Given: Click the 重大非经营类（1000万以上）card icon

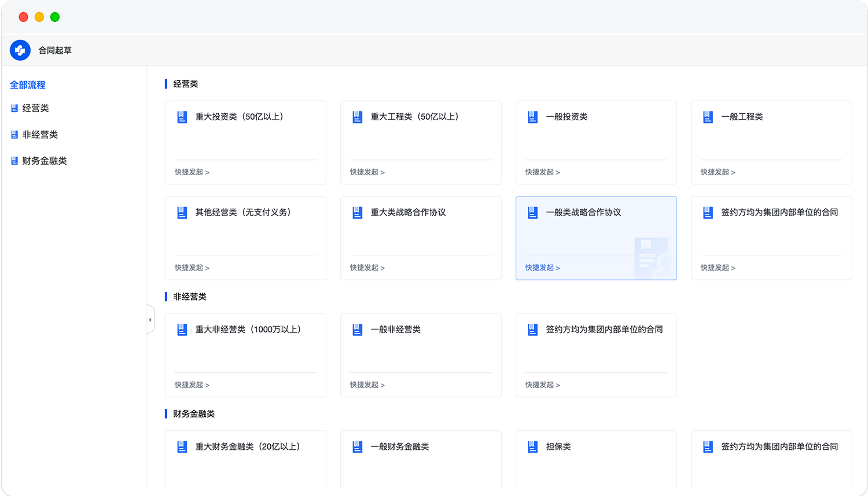Looking at the screenshot, I should tap(182, 330).
